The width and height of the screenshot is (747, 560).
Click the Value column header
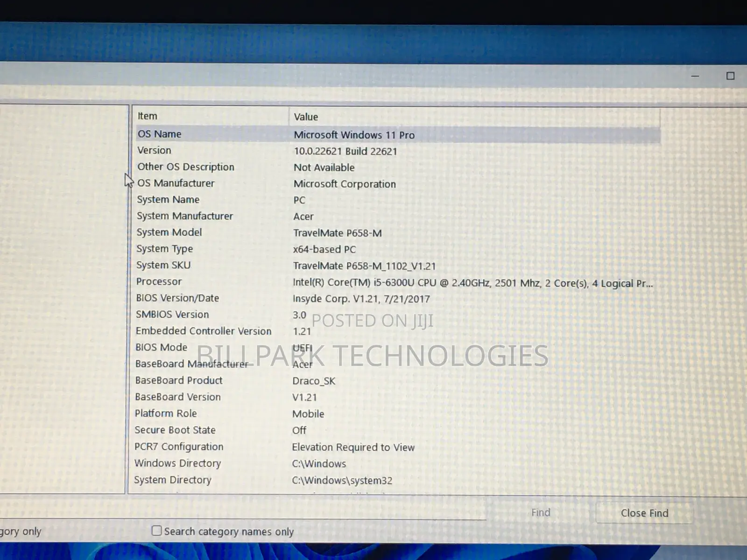click(x=474, y=117)
